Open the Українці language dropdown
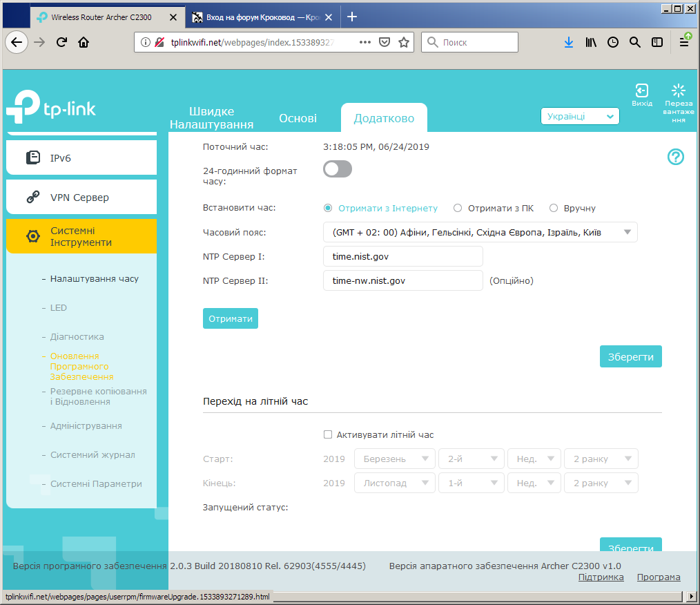This screenshot has height=605, width=700. [x=579, y=117]
